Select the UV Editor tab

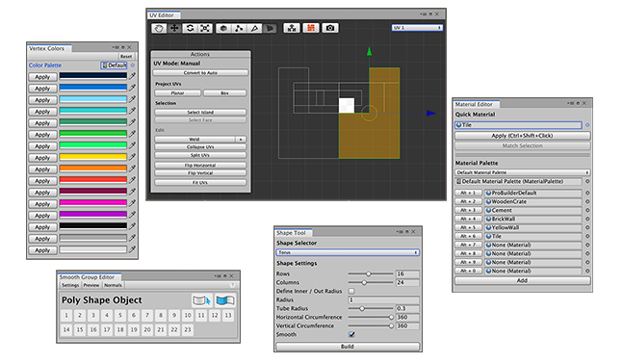(164, 15)
